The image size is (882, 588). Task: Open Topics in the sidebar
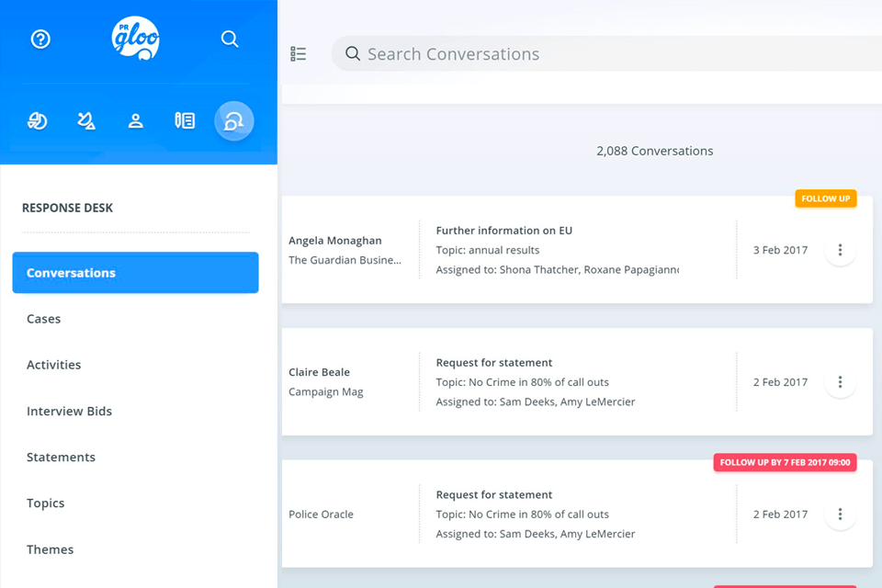(46, 503)
